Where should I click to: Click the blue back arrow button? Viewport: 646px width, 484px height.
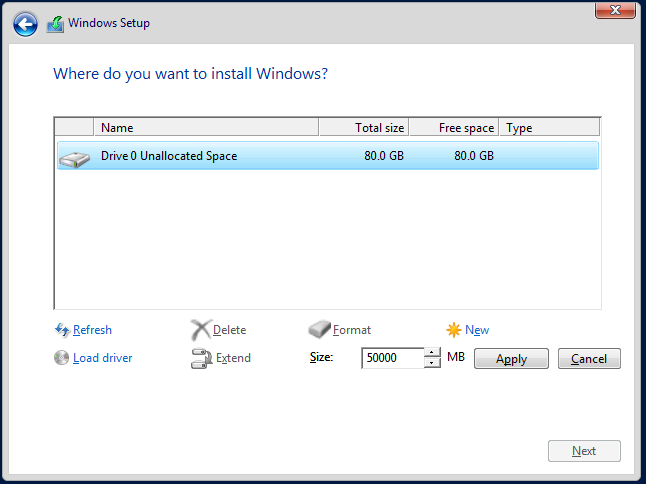tap(25, 24)
